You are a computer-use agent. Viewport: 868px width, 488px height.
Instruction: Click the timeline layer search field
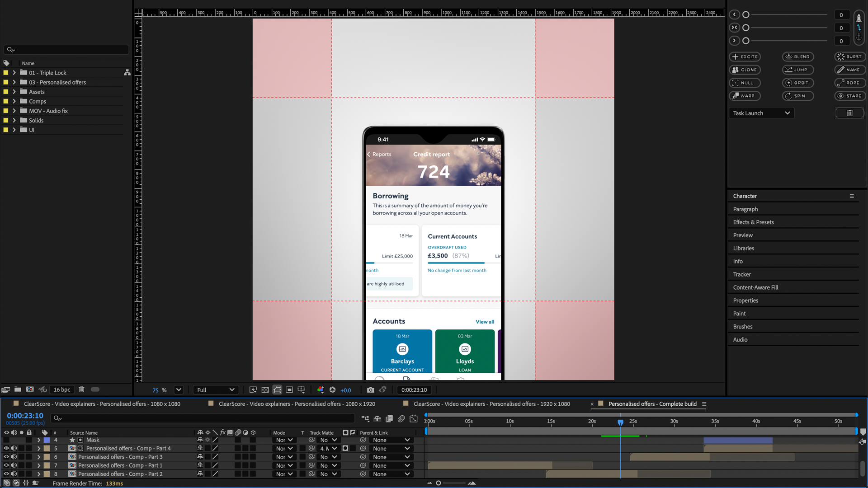(x=203, y=418)
